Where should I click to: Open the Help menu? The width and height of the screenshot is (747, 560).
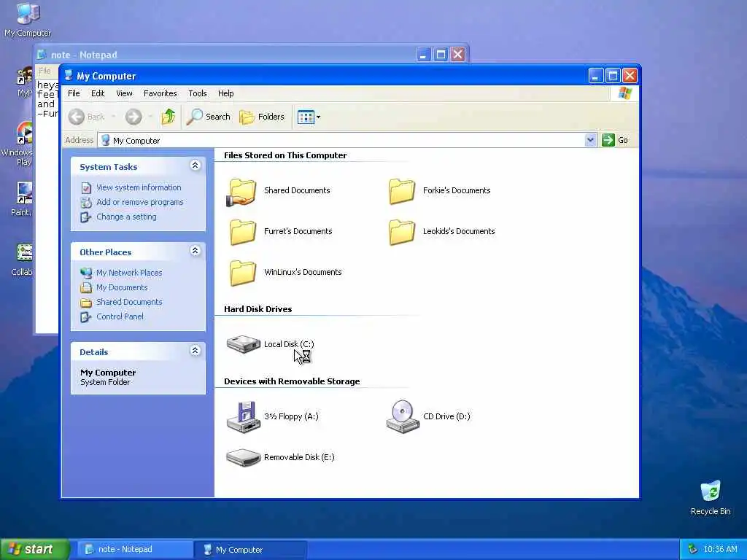pos(226,93)
